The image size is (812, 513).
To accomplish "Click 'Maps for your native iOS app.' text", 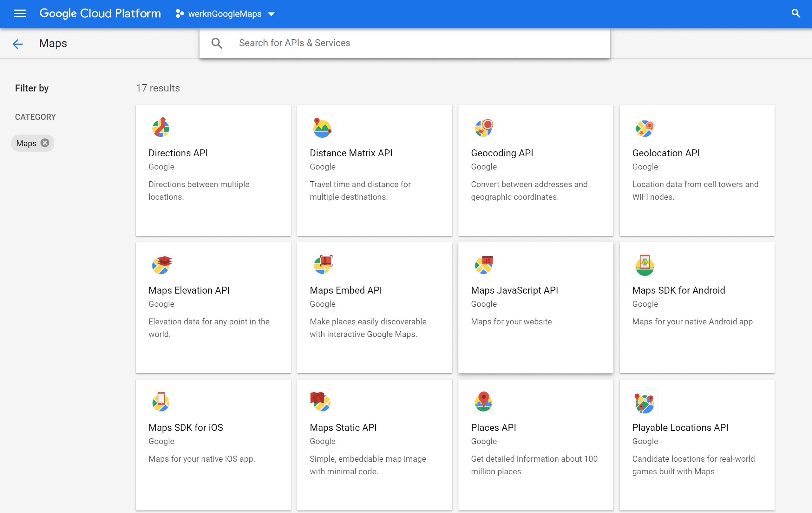I will [202, 459].
